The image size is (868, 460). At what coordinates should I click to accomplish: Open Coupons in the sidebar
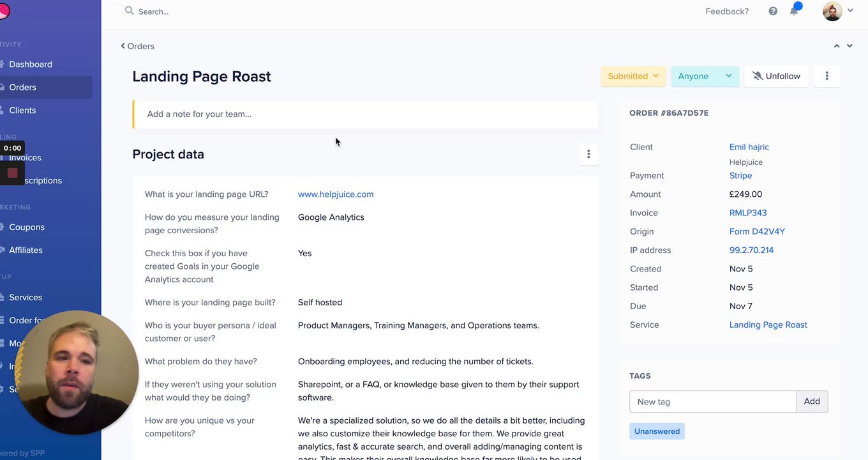(27, 227)
